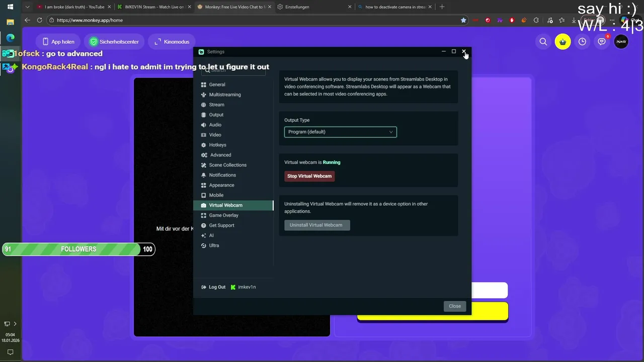Viewport: 644px width, 362px height.
Task: Close the Settings dialog with Close button
Action: tap(455, 306)
